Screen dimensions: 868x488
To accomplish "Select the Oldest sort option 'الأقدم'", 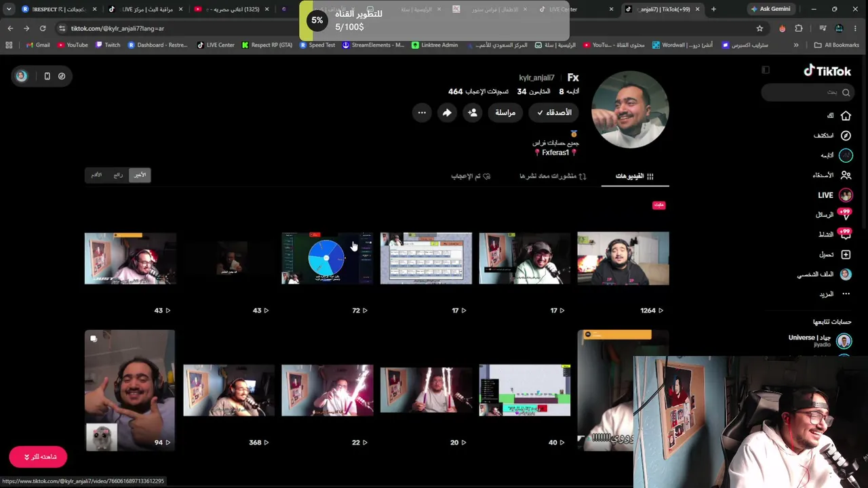I will (96, 175).
